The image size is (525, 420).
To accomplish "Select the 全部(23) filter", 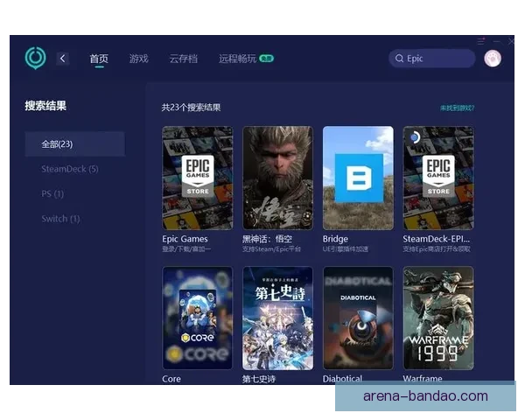I will [x=75, y=144].
